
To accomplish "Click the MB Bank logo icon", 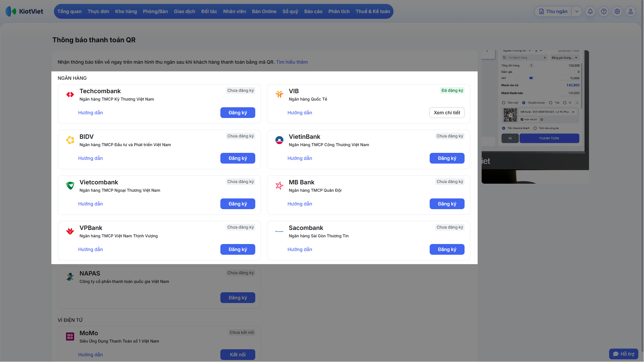I will point(279,186).
